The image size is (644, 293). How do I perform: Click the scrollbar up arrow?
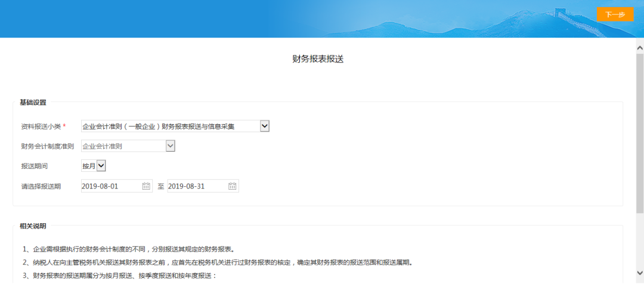pos(640,48)
